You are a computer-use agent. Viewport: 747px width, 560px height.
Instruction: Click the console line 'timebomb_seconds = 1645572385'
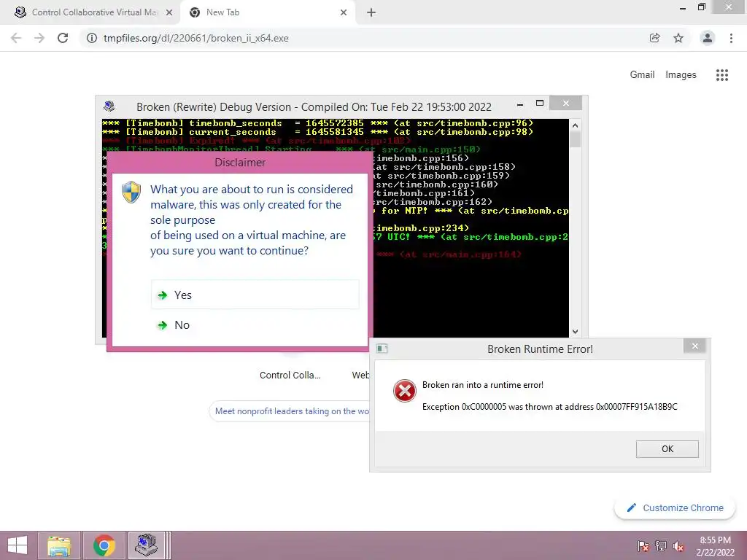(x=317, y=123)
